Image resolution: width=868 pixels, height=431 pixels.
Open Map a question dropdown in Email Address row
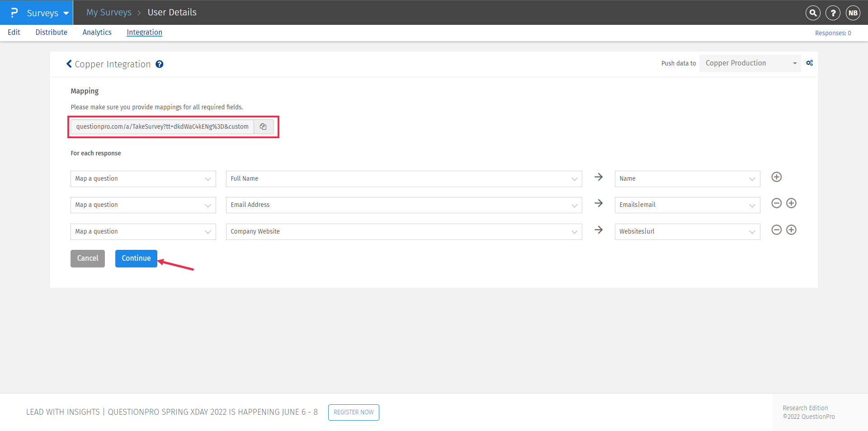click(x=143, y=205)
